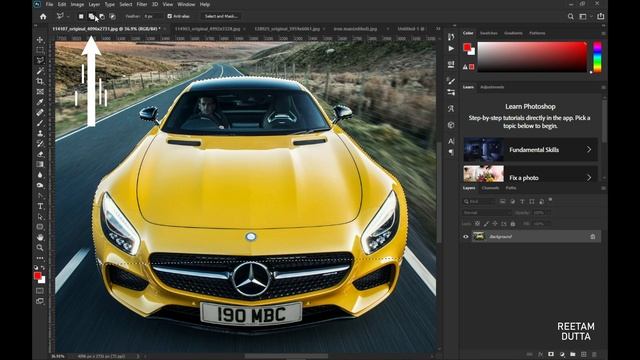
Task: Select the History Brush tool
Action: click(x=40, y=144)
